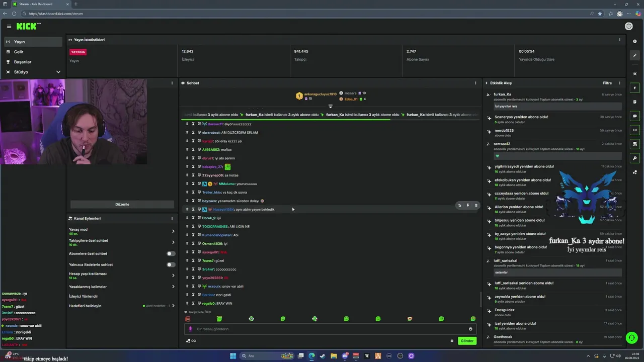Open the info icon in the right sidebar
Image resolution: width=644 pixels, height=362 pixels.
click(x=635, y=41)
